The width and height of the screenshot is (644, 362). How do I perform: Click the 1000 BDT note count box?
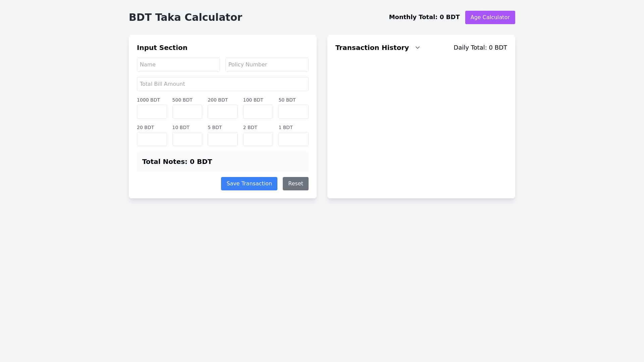152,112
